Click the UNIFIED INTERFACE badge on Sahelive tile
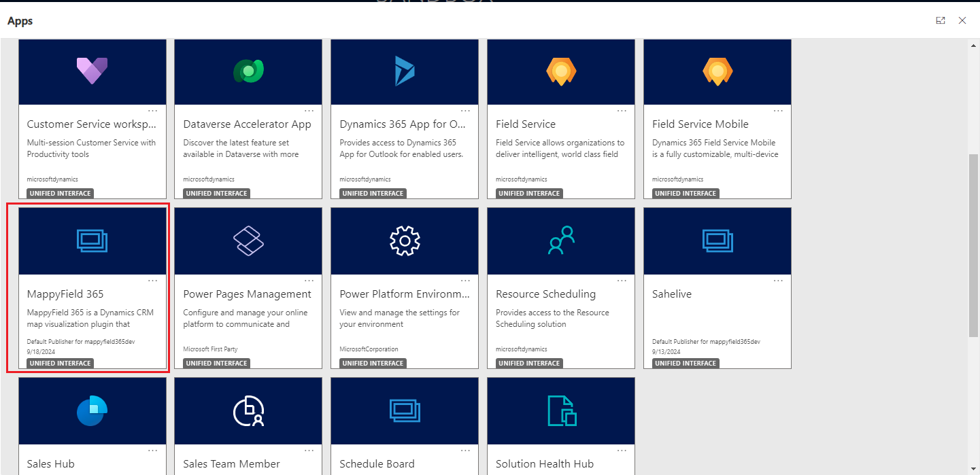Viewport: 980px width, 475px height. [x=686, y=364]
